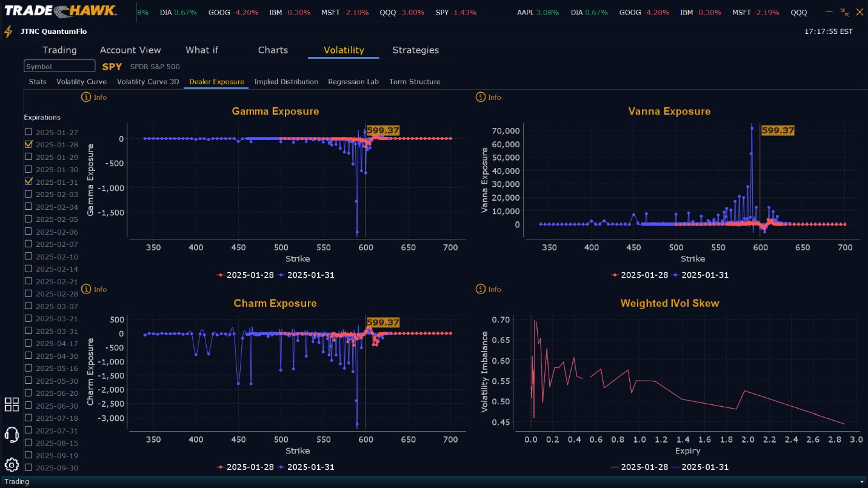868x488 pixels.
Task: Disable the 2025-01-31 expiration
Action: click(28, 182)
